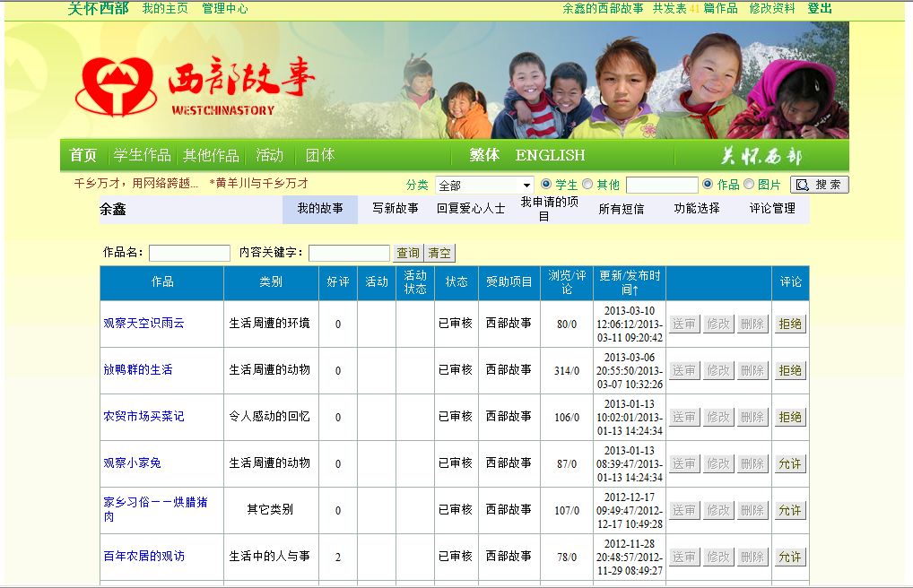This screenshot has height=588, width=913.
Task: Select the 功能选择 tab
Action: pos(696,209)
